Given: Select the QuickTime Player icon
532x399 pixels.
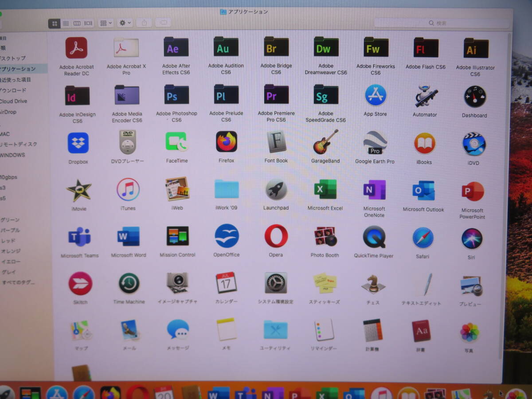Looking at the screenshot, I should (x=374, y=237).
